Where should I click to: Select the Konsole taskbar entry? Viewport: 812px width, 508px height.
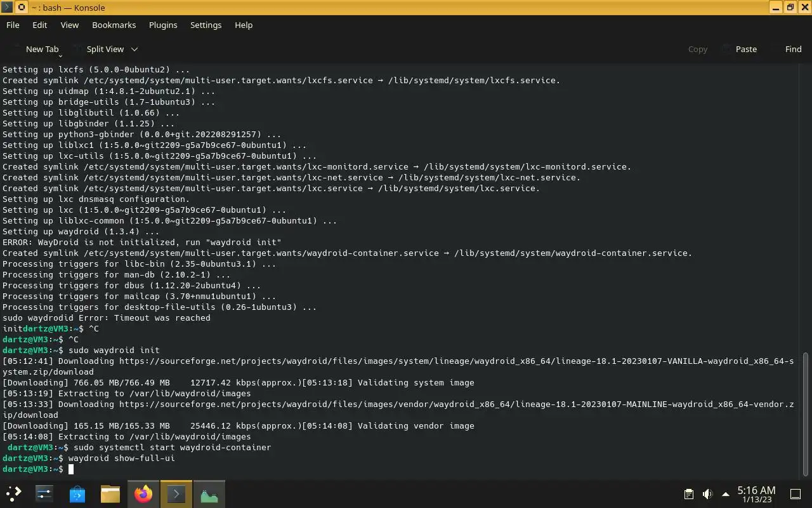click(x=176, y=493)
